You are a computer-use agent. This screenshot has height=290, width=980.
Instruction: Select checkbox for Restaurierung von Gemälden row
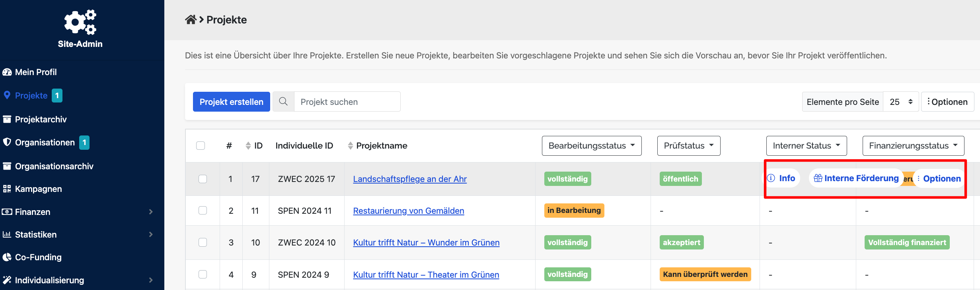coord(203,211)
